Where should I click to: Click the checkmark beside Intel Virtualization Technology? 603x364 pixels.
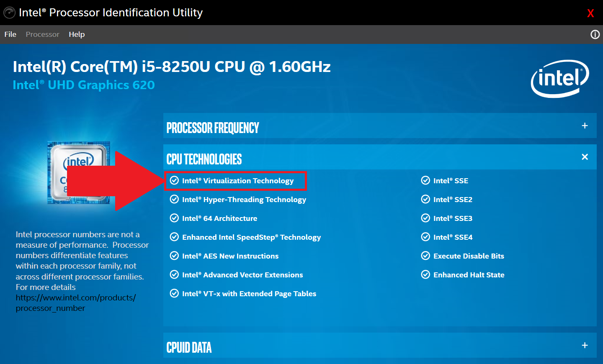tap(174, 180)
